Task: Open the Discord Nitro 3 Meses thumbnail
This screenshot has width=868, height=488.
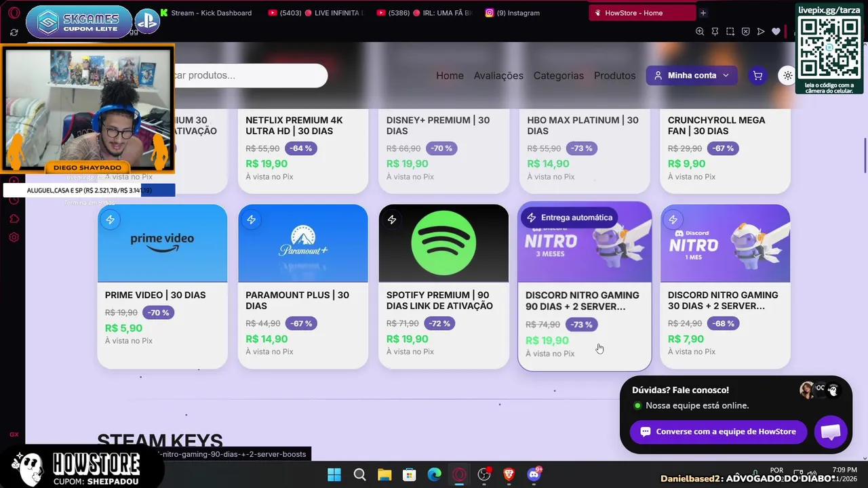Action: coord(585,242)
